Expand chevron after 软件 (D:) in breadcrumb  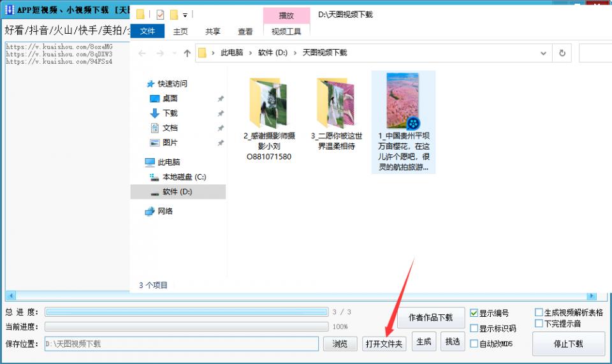[x=295, y=53]
